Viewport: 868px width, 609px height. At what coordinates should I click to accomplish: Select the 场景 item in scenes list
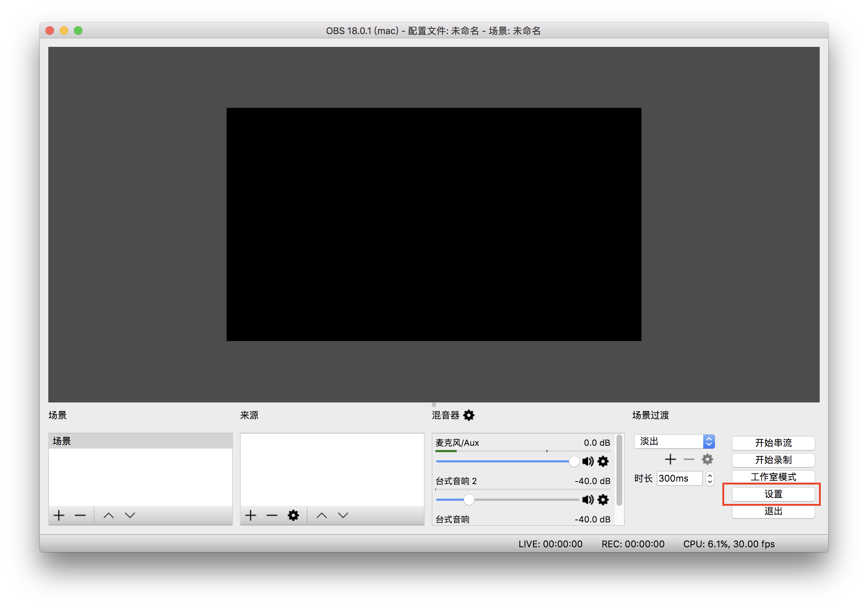coord(140,441)
